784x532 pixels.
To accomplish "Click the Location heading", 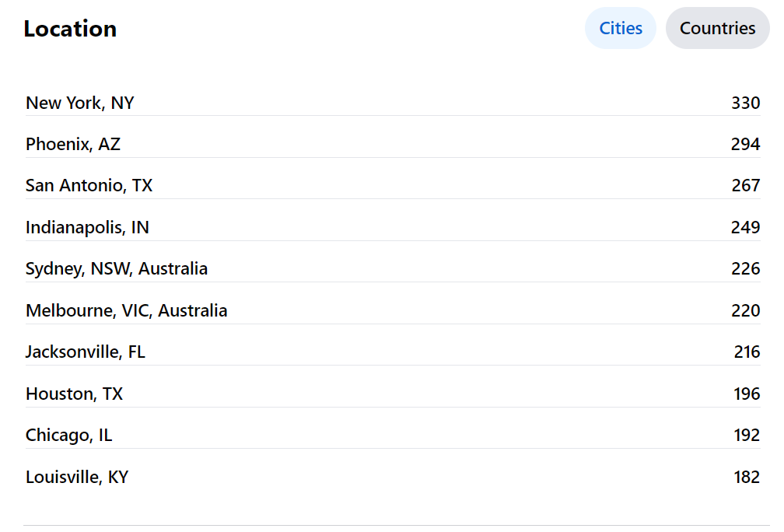I will tap(70, 29).
